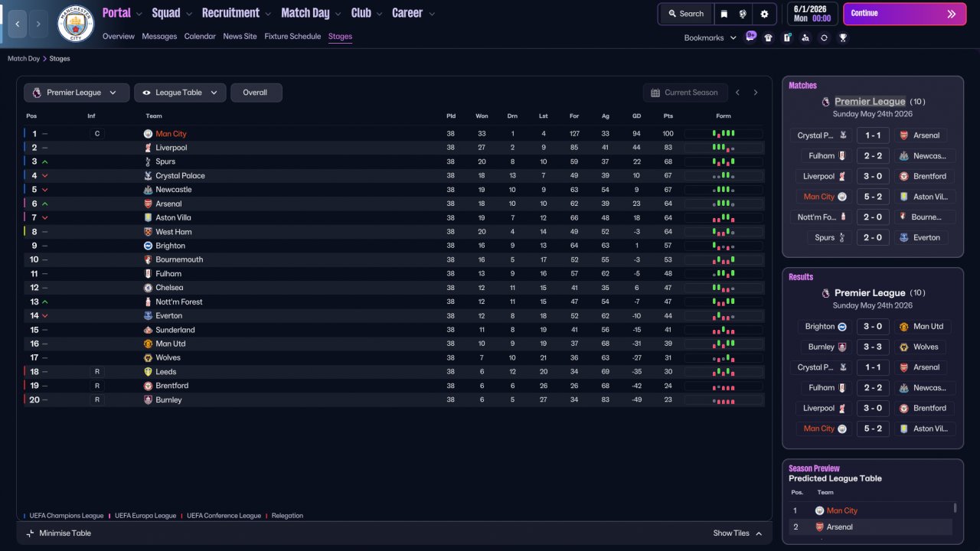Expand the Match Day menu chevron

click(338, 14)
